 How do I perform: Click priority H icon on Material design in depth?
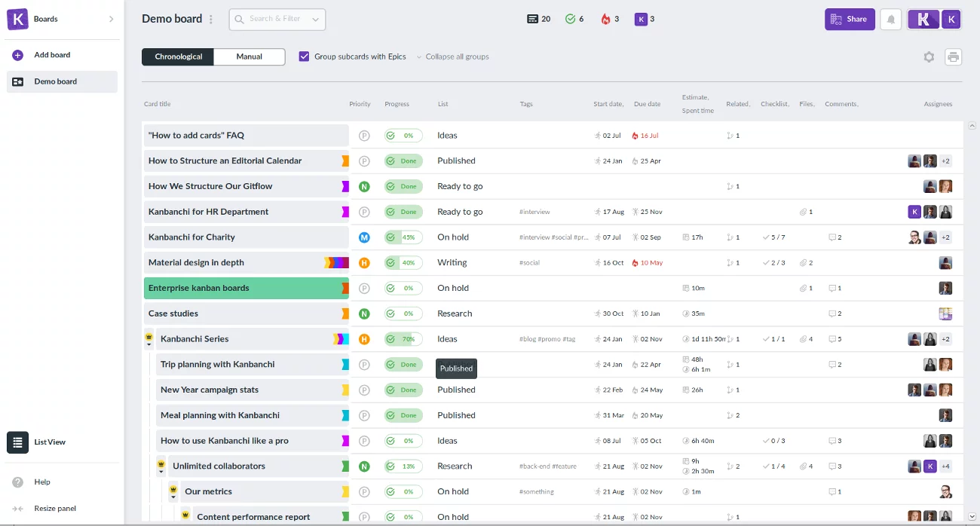pos(364,263)
